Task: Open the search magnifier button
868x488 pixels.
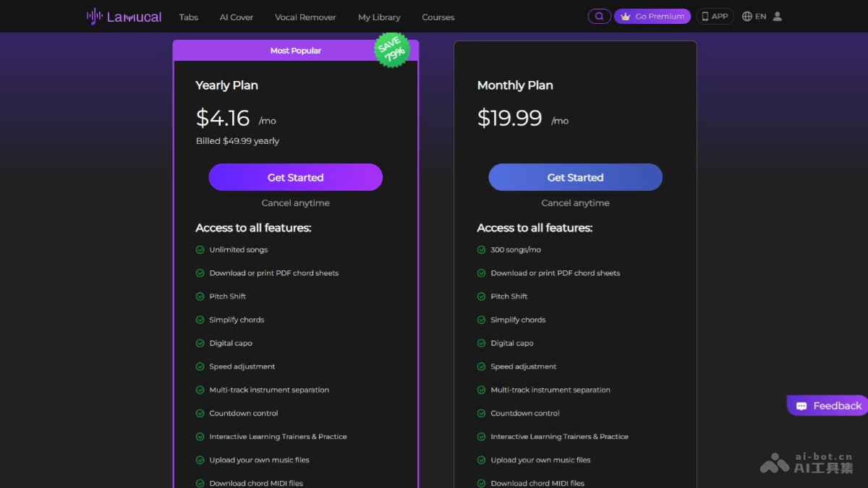Action: click(x=599, y=17)
